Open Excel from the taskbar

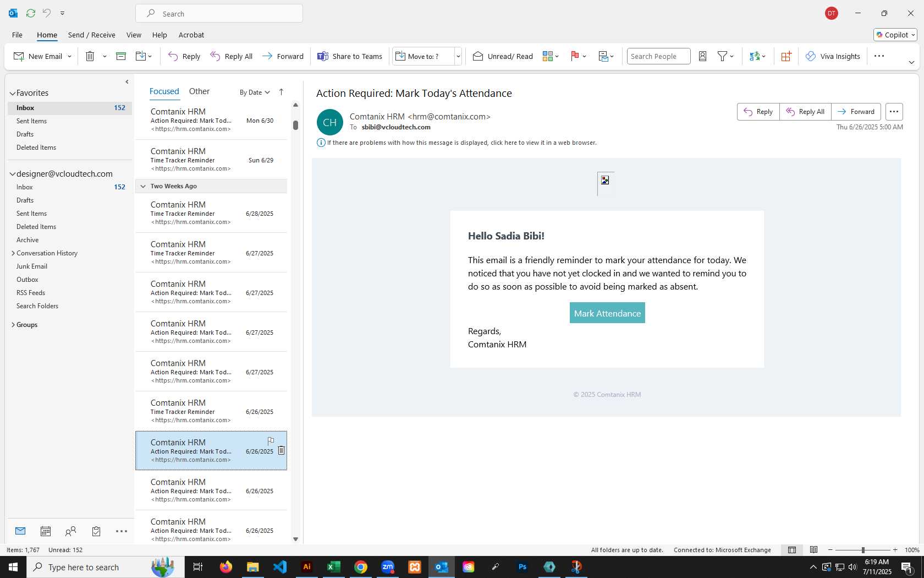click(x=334, y=566)
